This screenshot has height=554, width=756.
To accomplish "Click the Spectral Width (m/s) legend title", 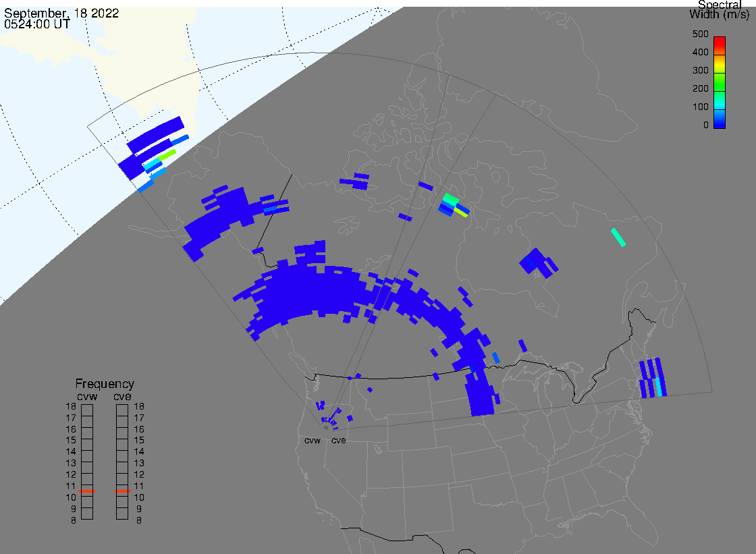I will tap(720, 9).
